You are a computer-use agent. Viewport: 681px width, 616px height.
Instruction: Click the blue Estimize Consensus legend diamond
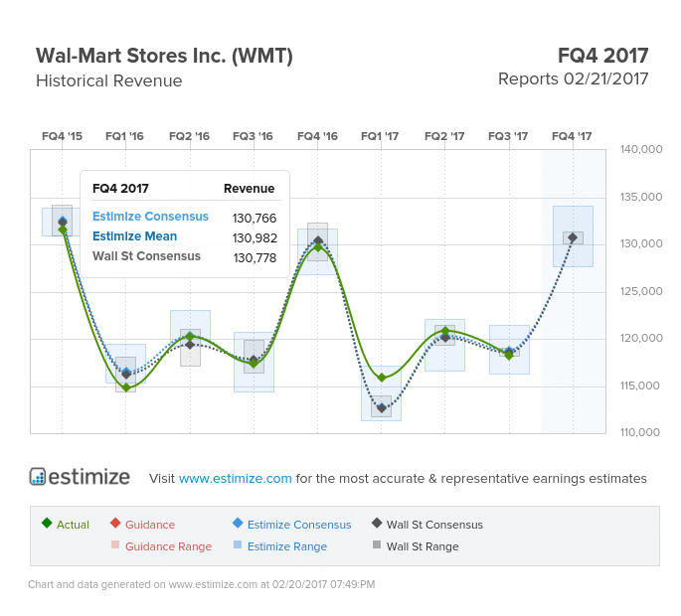(x=238, y=523)
